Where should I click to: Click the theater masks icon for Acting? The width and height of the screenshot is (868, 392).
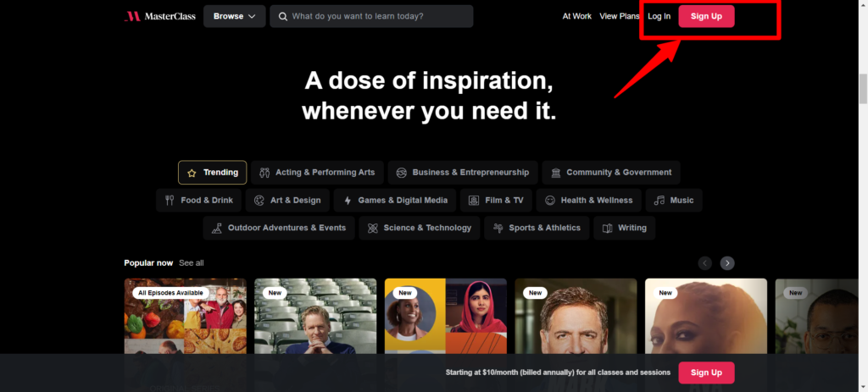[264, 173]
